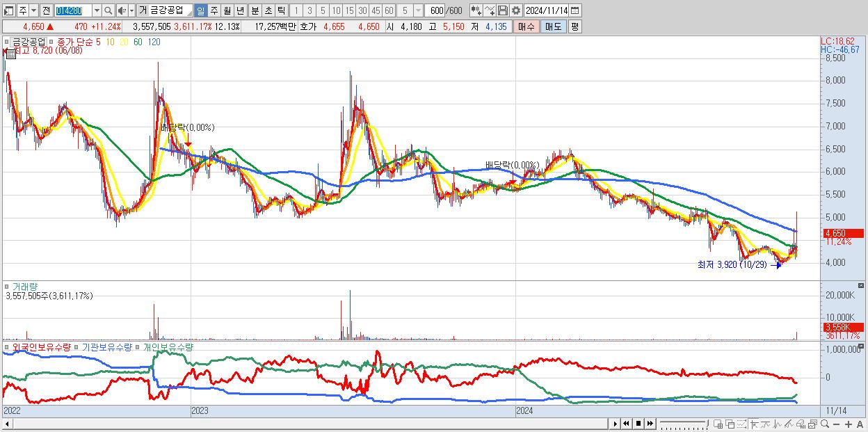Click the chart-with-grid layout icon at bottom
Image resolution: width=868 pixels, height=432 pixels.
pos(718,424)
